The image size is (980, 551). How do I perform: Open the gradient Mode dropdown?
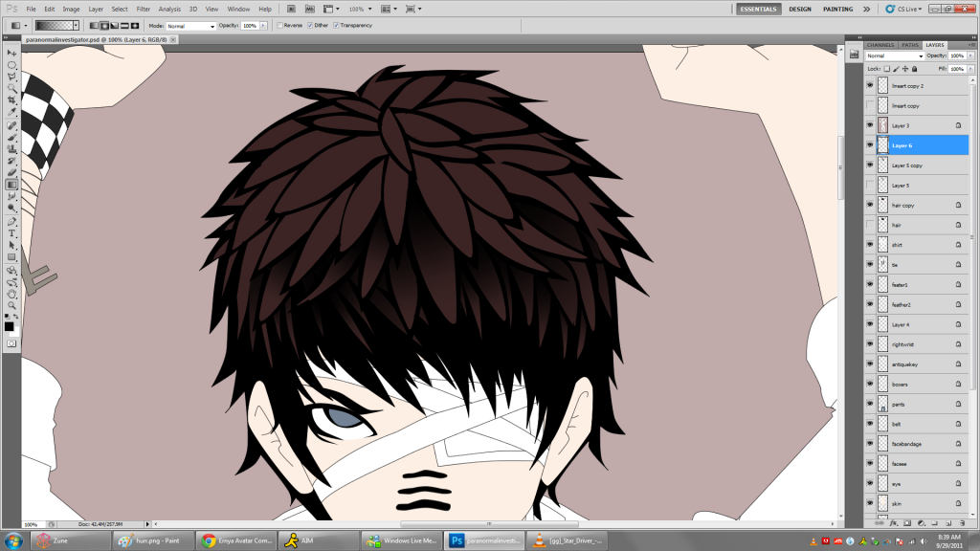[x=190, y=26]
